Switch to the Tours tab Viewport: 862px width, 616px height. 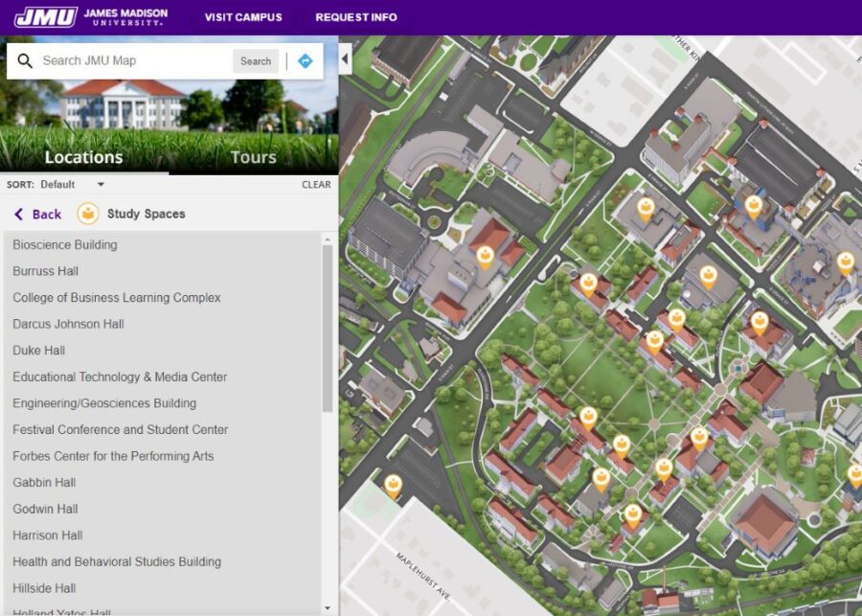252,156
